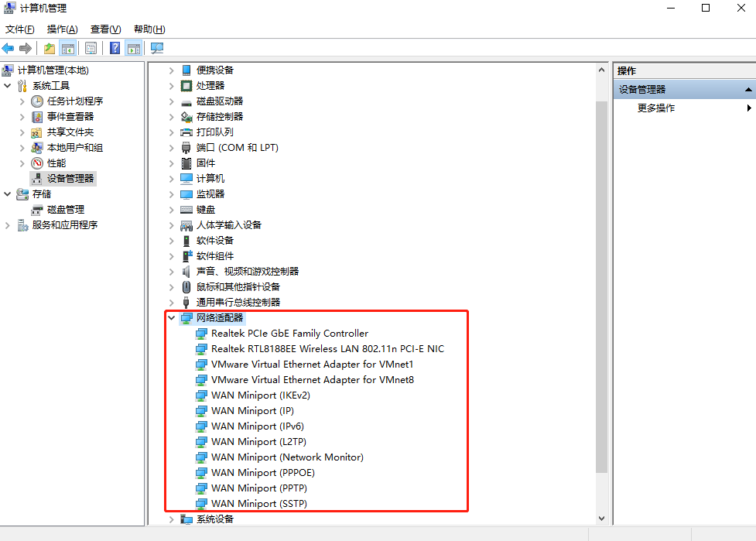Collapse the 设备管理器 actions section header
The image size is (756, 541).
(747, 90)
